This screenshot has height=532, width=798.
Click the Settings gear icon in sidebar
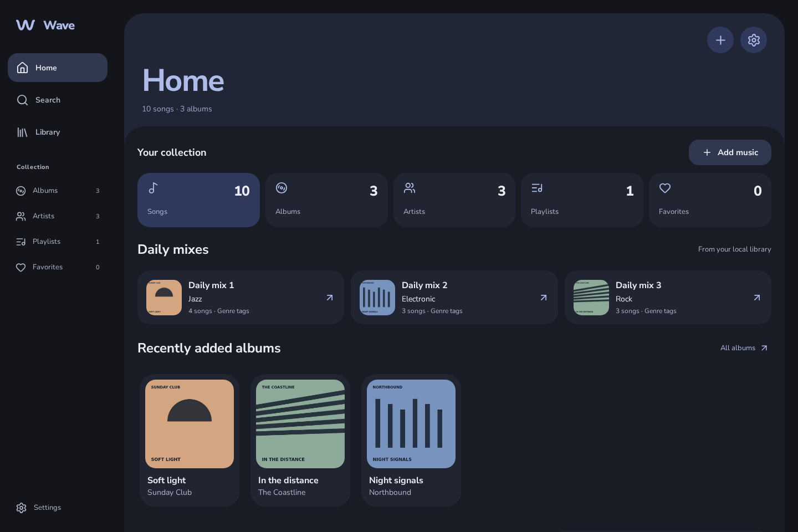click(x=22, y=508)
